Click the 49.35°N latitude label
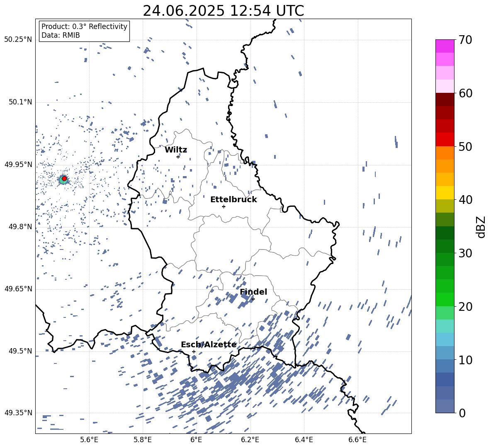The height and width of the screenshot is (448, 491). 18,413
